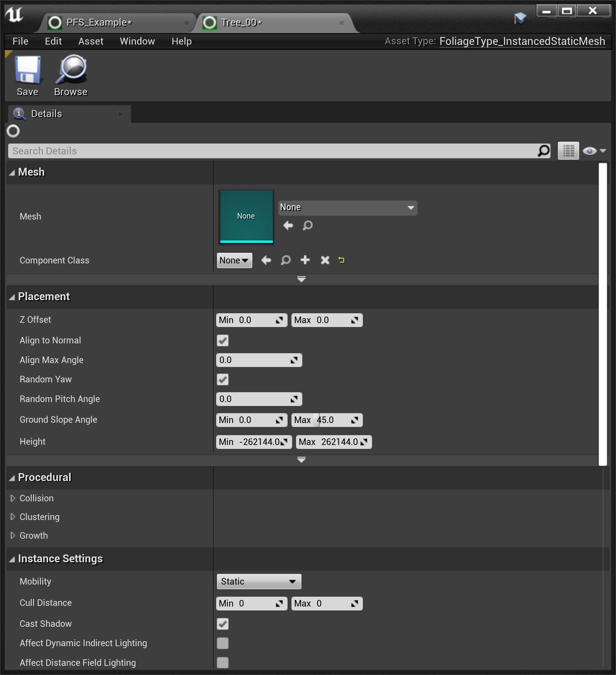Image resolution: width=616 pixels, height=675 pixels.
Task: Reset Component Class to default yellow arrow
Action: [x=341, y=260]
